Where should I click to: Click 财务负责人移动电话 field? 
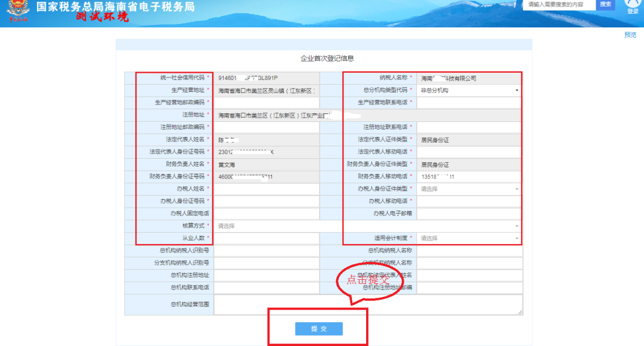[x=469, y=177]
